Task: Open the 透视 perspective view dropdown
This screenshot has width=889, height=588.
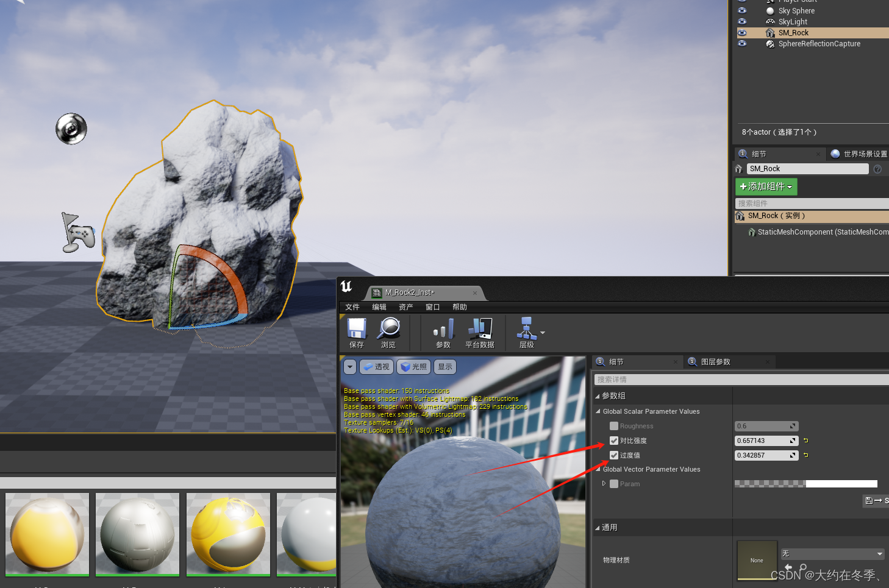Action: (376, 367)
